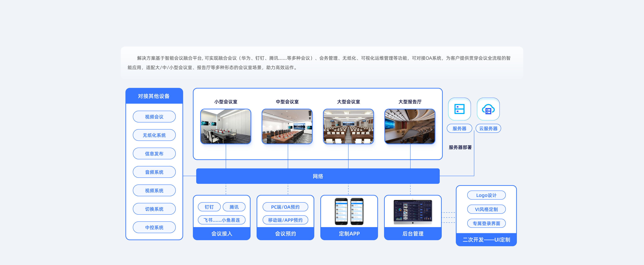The image size is (644, 265).
Task: Open the 中型会议室 room photo
Action: tap(287, 126)
